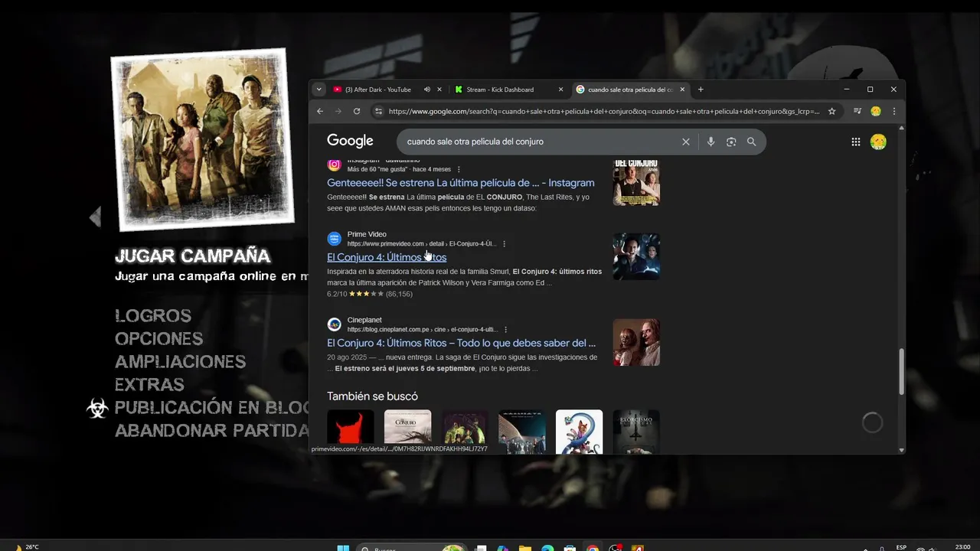This screenshot has width=980, height=551.
Task: Open the Conjuro poster in 'También se buscó'
Action: [x=407, y=432]
